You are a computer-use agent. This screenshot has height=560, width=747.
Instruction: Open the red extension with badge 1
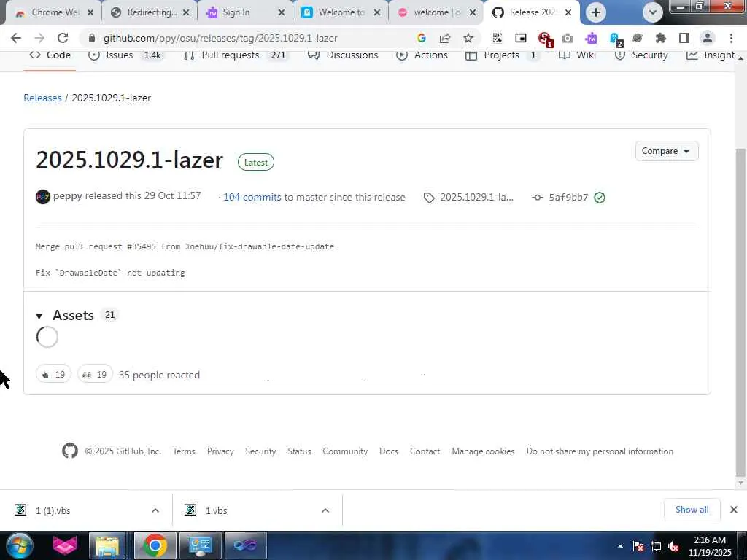pos(545,39)
